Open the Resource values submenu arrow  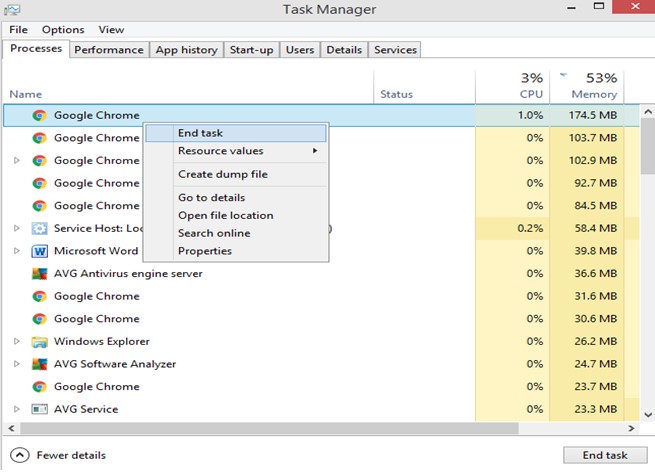click(x=315, y=150)
